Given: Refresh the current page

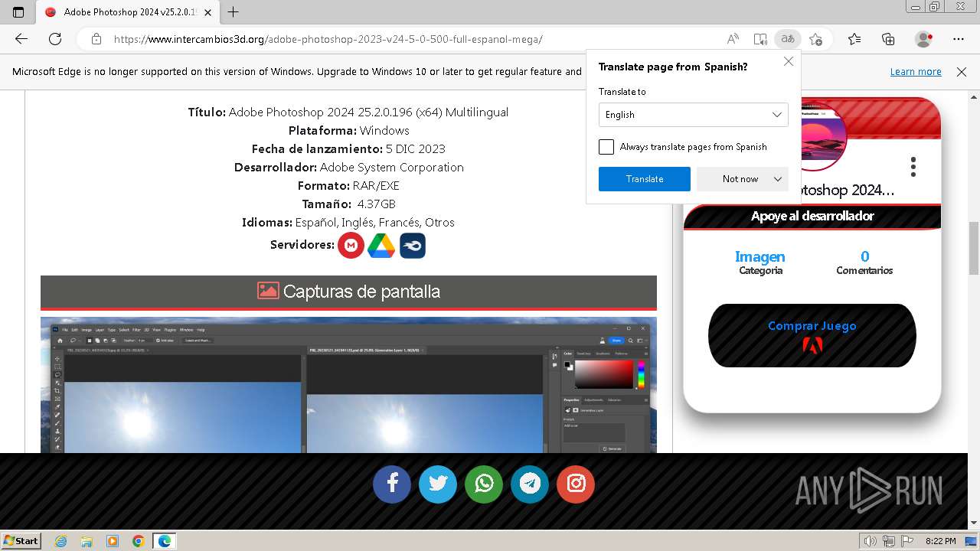Looking at the screenshot, I should pos(55,39).
